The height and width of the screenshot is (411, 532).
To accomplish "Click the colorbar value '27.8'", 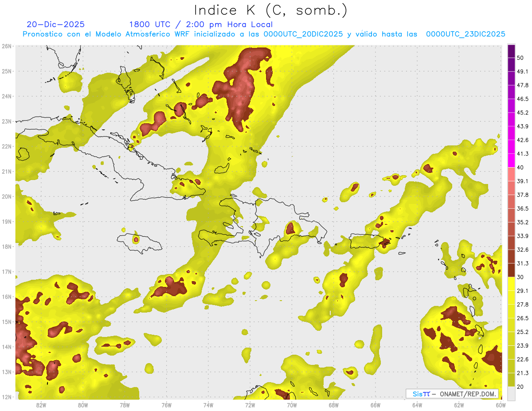I will click(523, 305).
